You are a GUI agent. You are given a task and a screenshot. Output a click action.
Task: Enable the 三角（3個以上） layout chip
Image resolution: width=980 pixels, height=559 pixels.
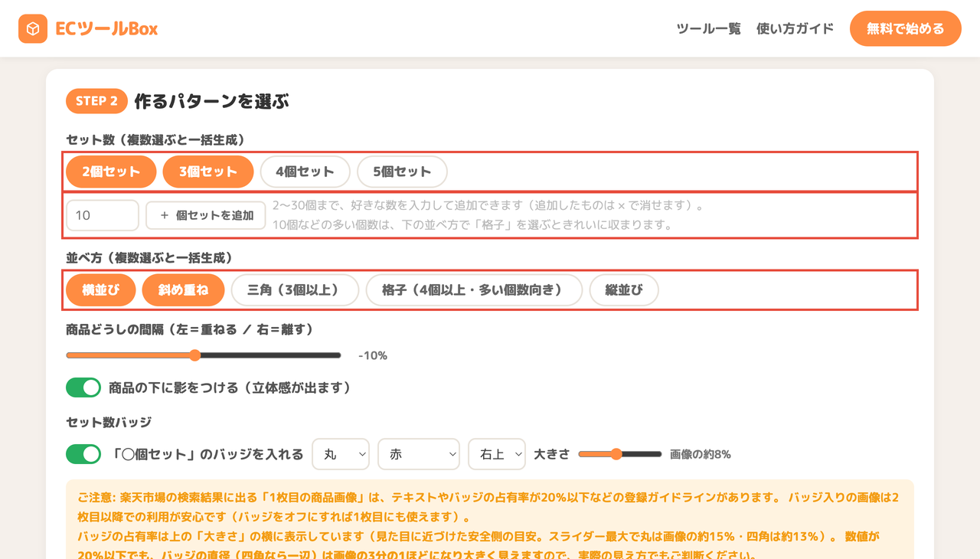(x=295, y=290)
